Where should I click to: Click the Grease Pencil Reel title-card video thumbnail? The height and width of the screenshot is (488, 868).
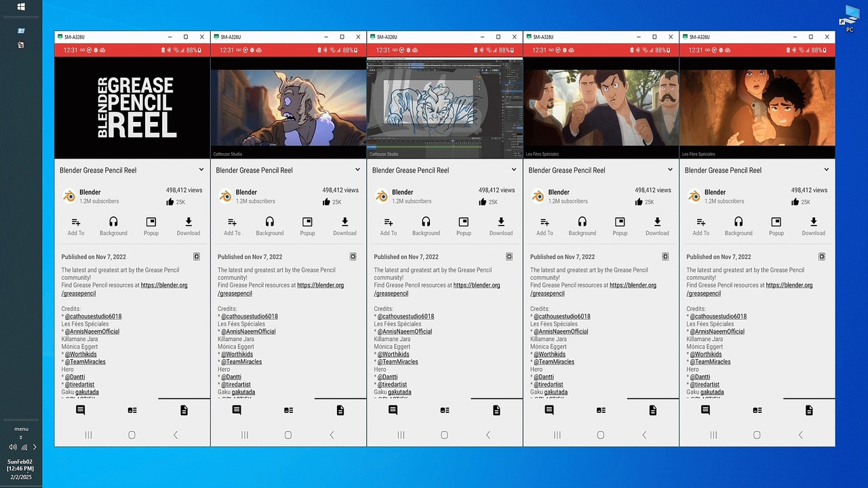(x=132, y=108)
